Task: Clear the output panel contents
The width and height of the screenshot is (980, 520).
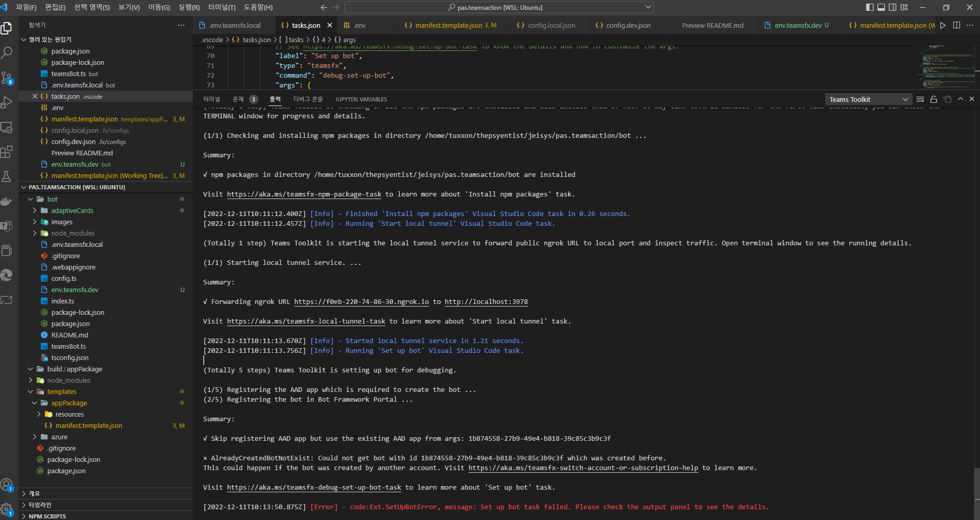Action: [920, 99]
